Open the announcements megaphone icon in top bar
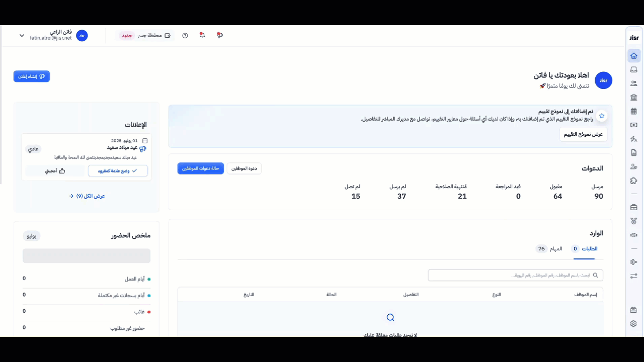 (x=220, y=36)
